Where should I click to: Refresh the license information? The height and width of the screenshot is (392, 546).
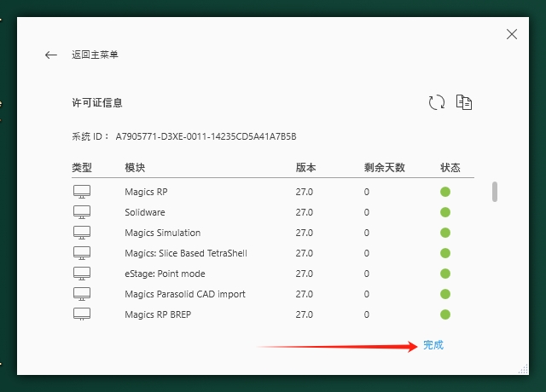(436, 102)
